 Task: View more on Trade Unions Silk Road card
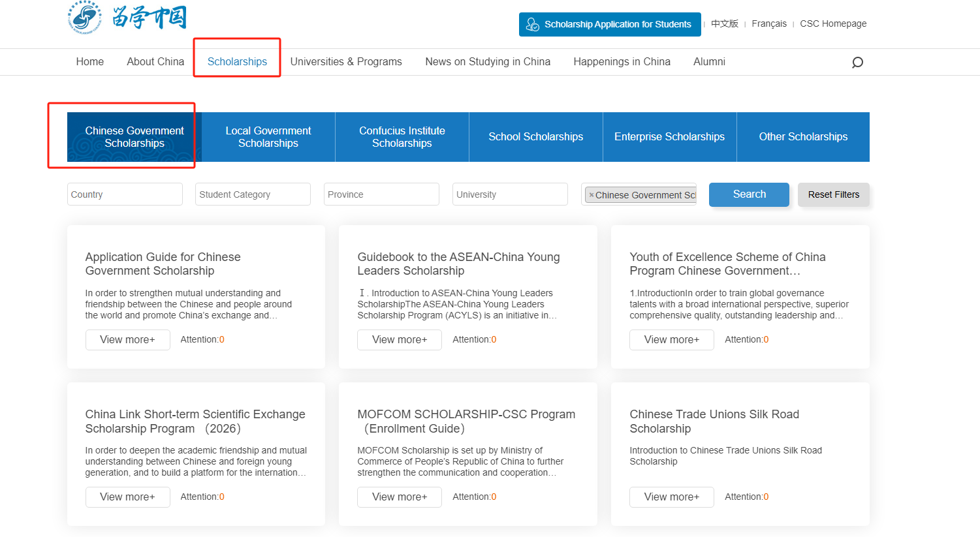672,497
